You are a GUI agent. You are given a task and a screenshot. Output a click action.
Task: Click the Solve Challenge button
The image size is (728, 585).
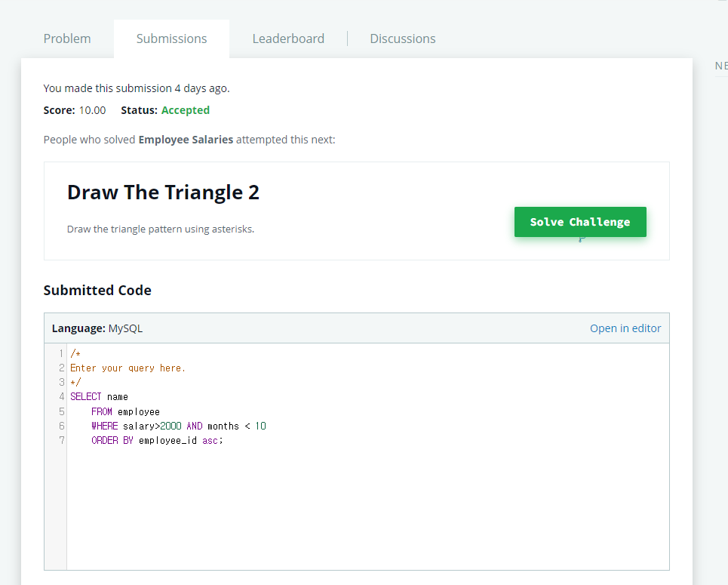point(580,222)
